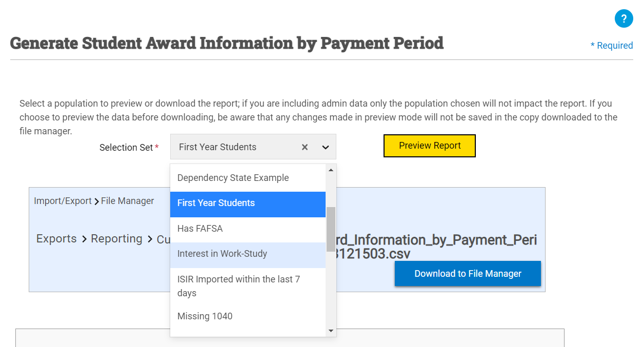Screen dimensions: 644x347
Task: Choose First Year Students from list
Action: 216,203
